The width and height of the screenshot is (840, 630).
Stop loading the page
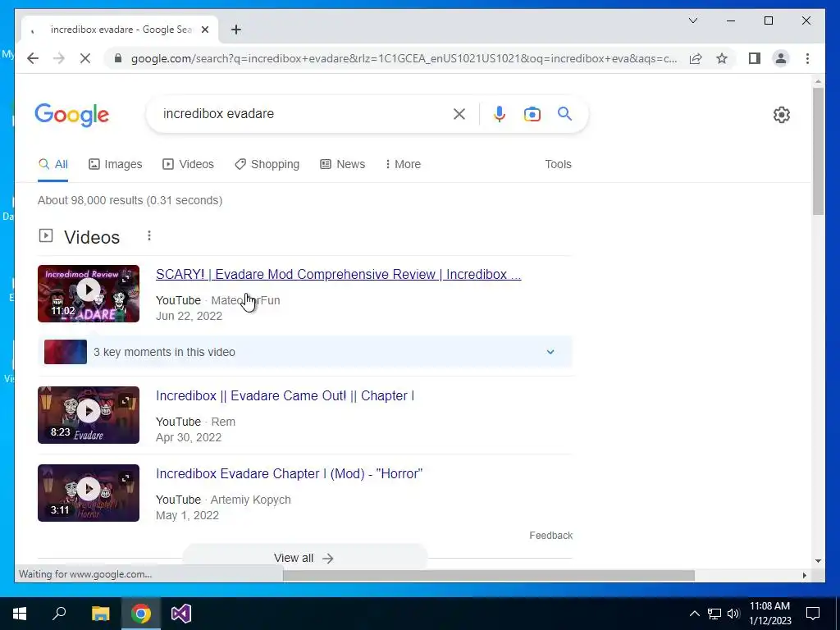click(85, 58)
